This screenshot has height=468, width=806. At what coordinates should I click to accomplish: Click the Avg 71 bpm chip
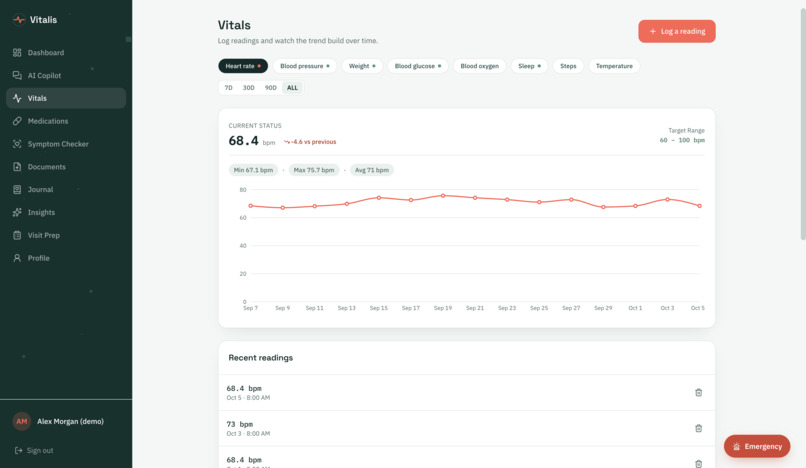[372, 170]
